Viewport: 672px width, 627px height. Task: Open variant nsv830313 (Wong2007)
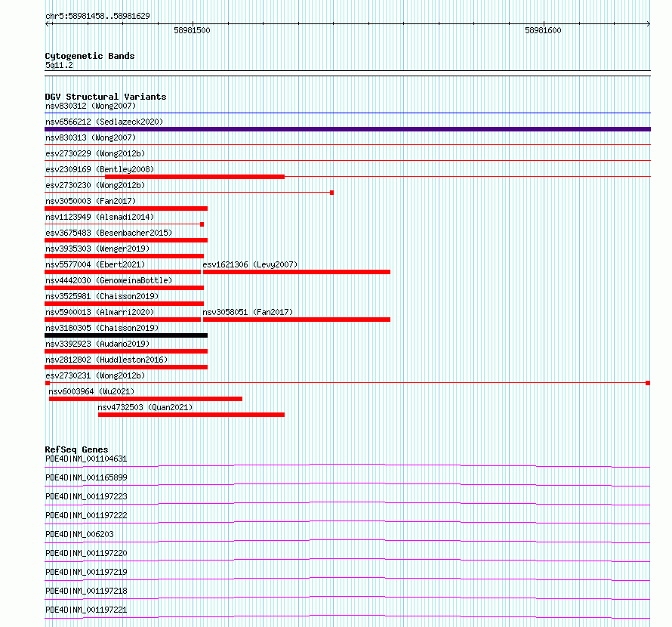point(91,137)
